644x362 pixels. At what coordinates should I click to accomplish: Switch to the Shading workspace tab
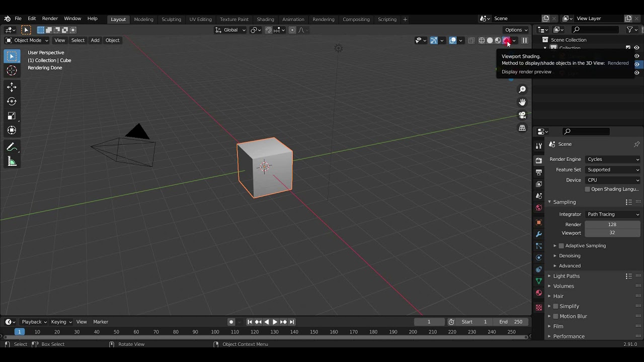[x=266, y=19]
